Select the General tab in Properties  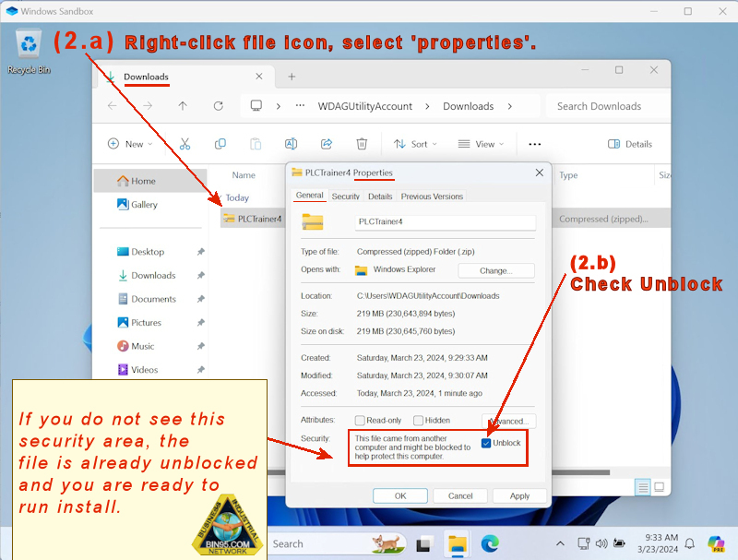pos(310,196)
